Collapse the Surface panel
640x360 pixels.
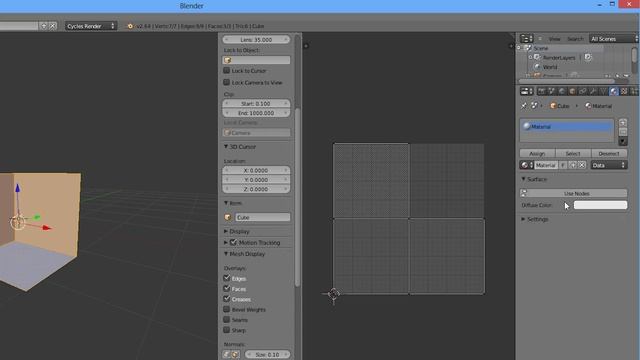point(523,179)
